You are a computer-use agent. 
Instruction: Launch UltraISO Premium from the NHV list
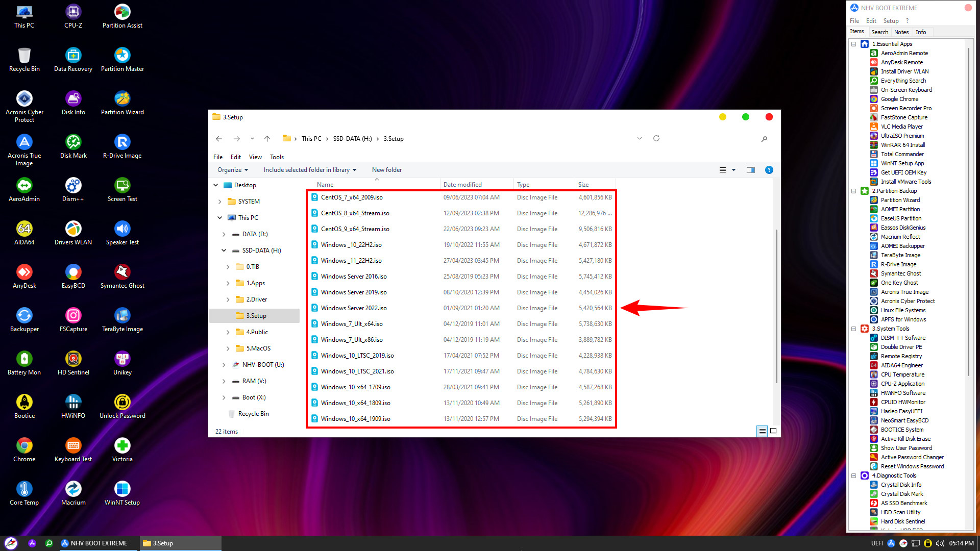point(902,136)
